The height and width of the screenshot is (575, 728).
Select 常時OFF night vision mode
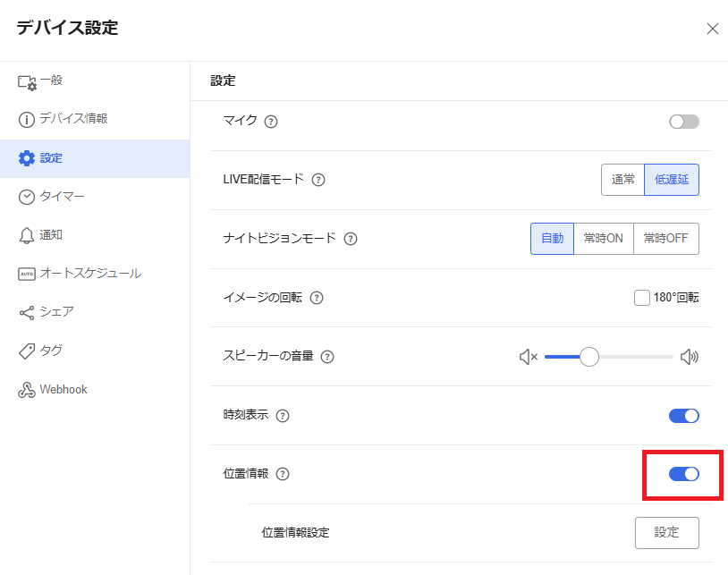point(665,238)
